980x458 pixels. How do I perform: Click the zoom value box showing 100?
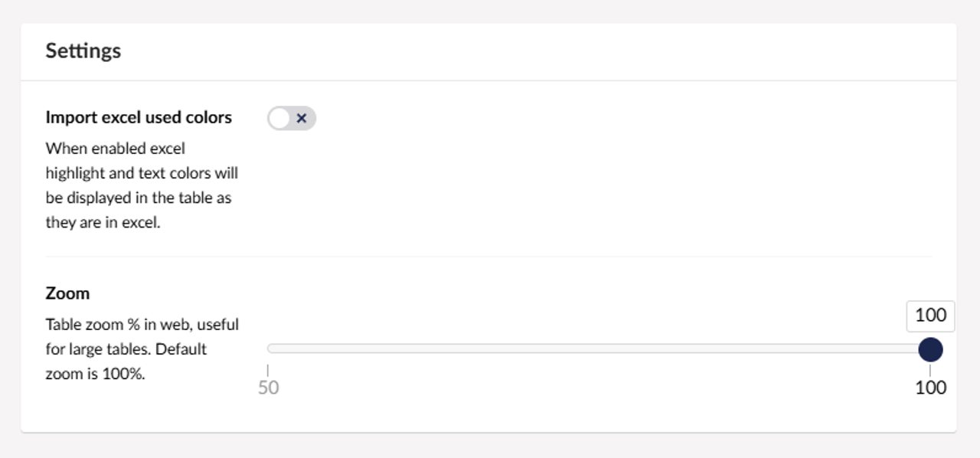[930, 316]
